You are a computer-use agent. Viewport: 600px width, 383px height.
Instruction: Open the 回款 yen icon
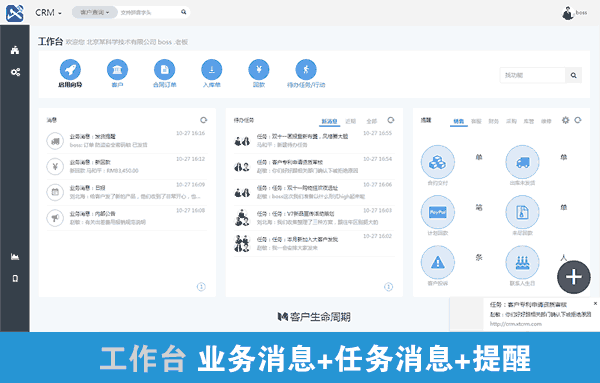(x=259, y=70)
